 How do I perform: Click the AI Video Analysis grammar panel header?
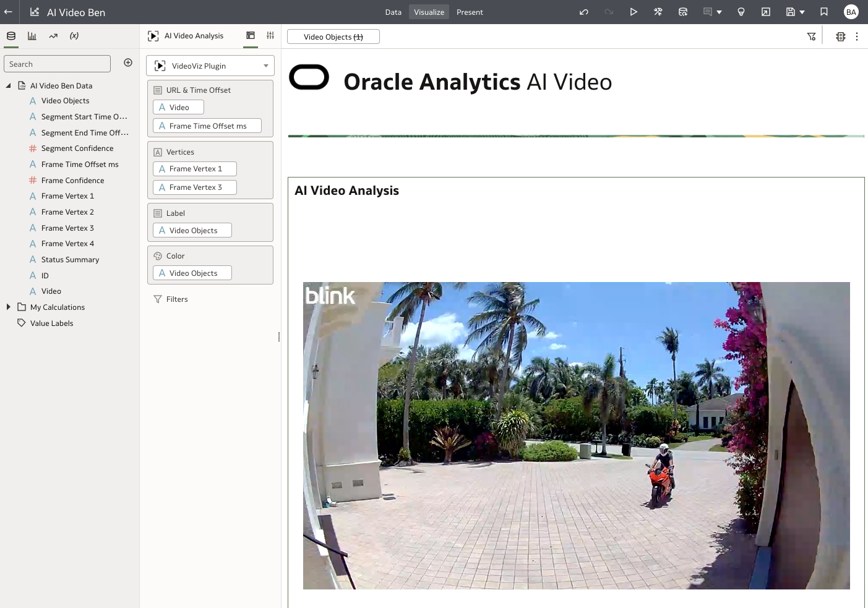point(194,36)
